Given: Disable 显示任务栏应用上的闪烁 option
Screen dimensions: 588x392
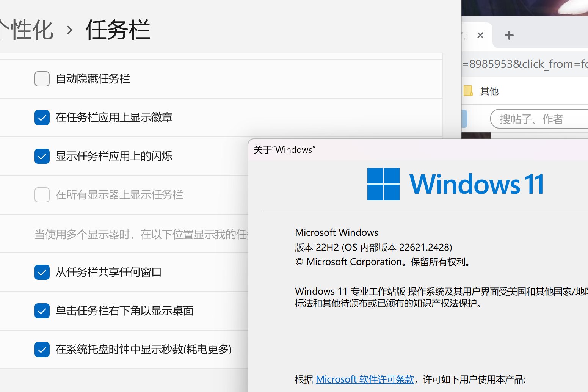Looking at the screenshot, I should click(x=42, y=156).
